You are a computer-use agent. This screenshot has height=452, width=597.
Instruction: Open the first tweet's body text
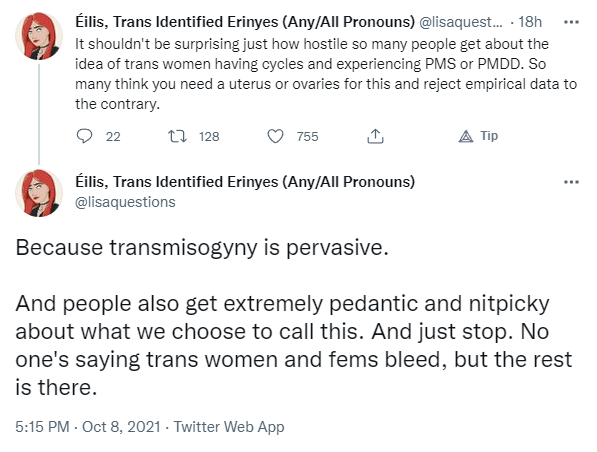pyautogui.click(x=326, y=74)
